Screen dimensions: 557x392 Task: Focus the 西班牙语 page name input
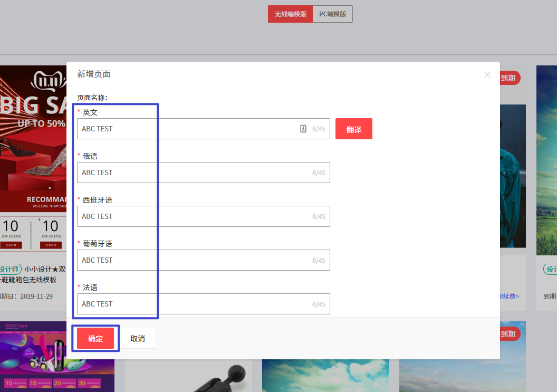pyautogui.click(x=203, y=216)
